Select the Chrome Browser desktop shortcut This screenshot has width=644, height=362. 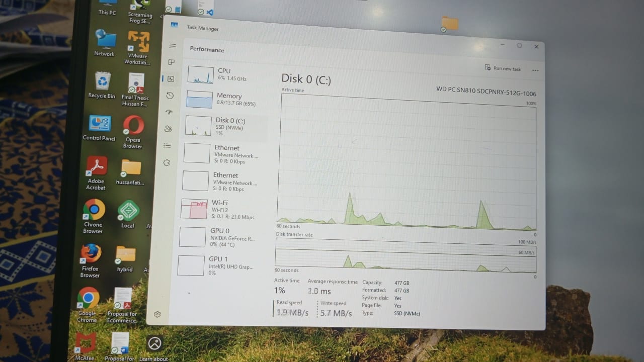pyautogui.click(x=93, y=217)
